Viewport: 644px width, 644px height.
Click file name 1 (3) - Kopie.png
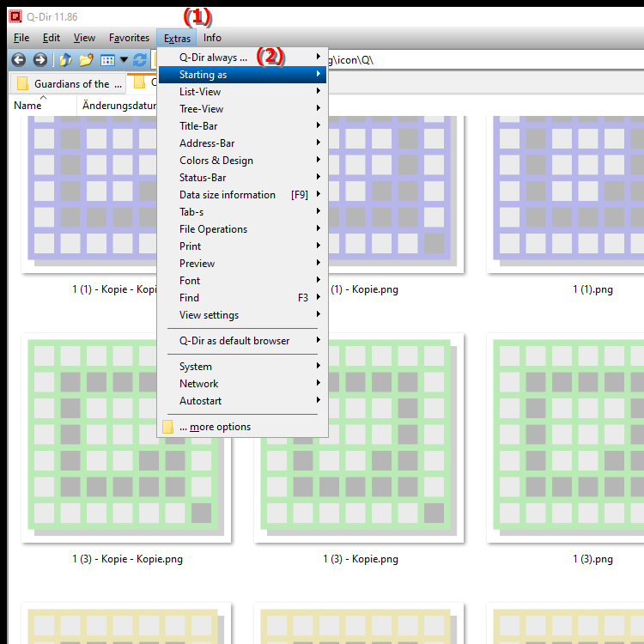360,559
